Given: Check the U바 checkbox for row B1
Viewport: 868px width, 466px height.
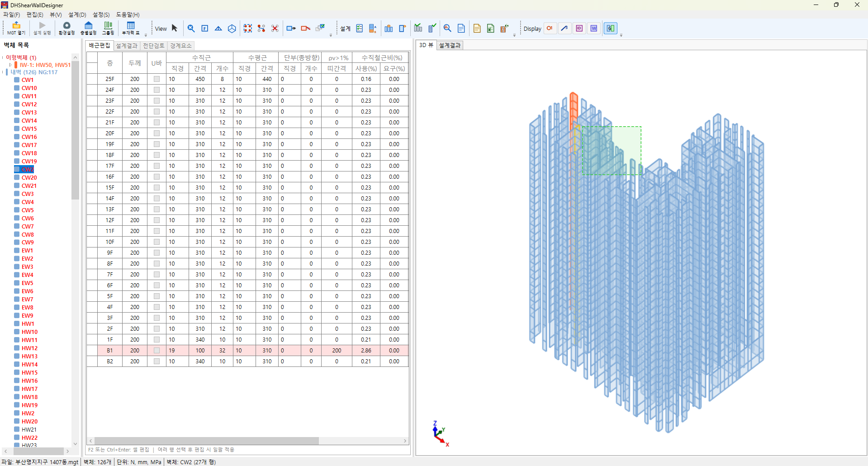Looking at the screenshot, I should click(157, 351).
